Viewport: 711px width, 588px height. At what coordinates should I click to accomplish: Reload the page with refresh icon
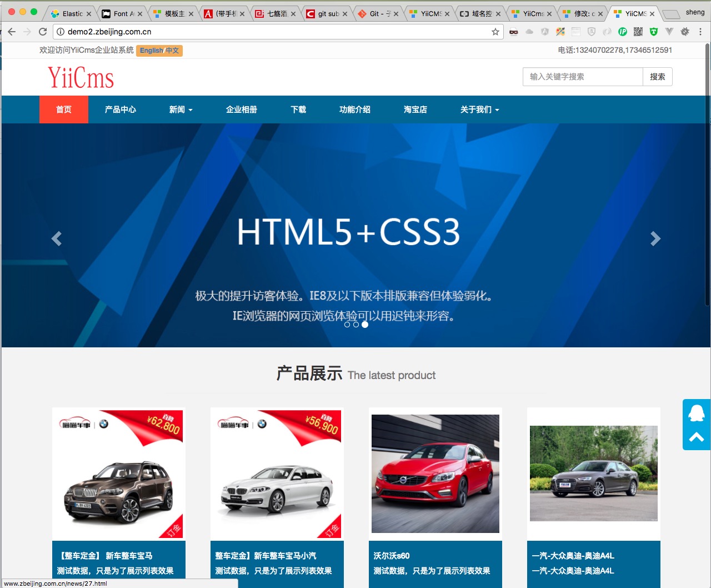coord(43,32)
